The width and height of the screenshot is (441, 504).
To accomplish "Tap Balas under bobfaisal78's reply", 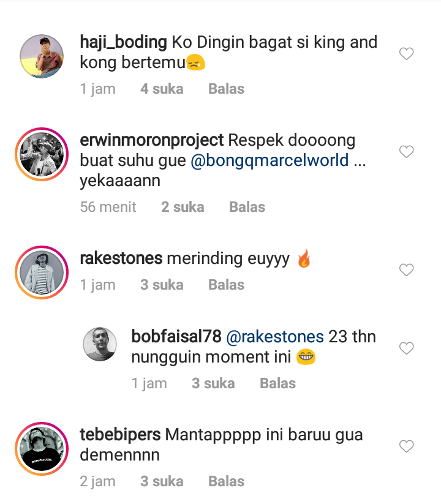I will point(277,383).
